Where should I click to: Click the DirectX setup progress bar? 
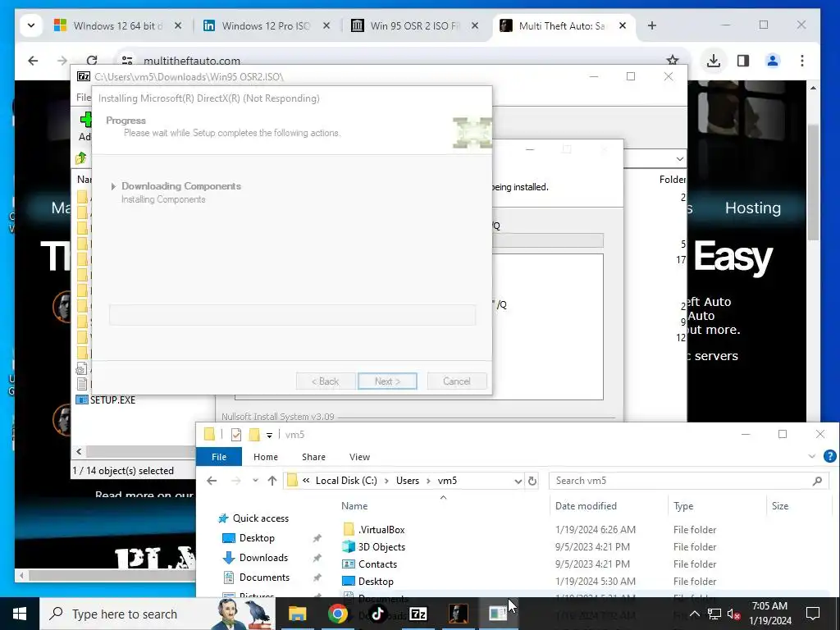tap(292, 315)
